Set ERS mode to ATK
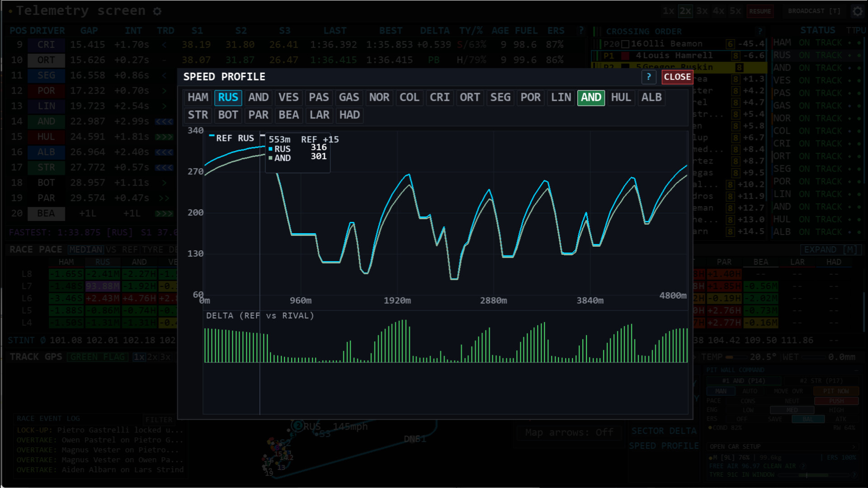The image size is (868, 488). pyautogui.click(x=841, y=419)
